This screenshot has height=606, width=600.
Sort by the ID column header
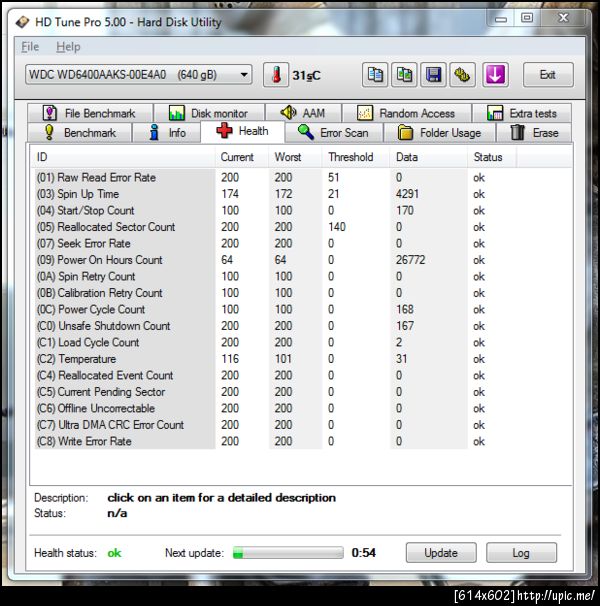pos(123,157)
